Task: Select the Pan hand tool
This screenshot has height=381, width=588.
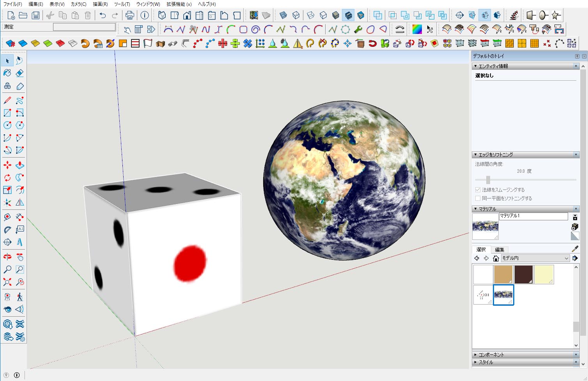Action: click(x=20, y=257)
